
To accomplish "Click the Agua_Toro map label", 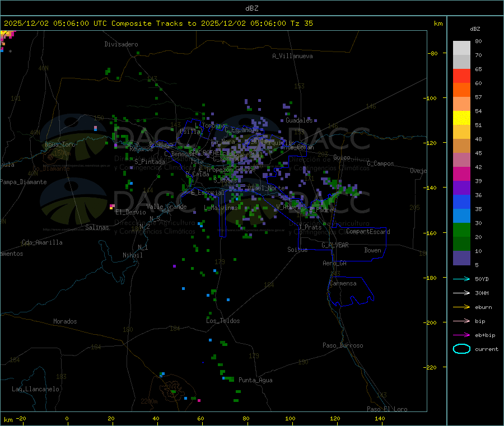I will pyautogui.click(x=60, y=144).
